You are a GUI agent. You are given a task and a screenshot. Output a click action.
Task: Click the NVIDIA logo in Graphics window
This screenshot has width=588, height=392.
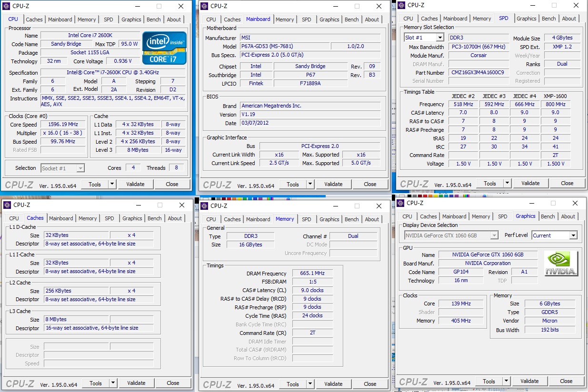pyautogui.click(x=561, y=264)
